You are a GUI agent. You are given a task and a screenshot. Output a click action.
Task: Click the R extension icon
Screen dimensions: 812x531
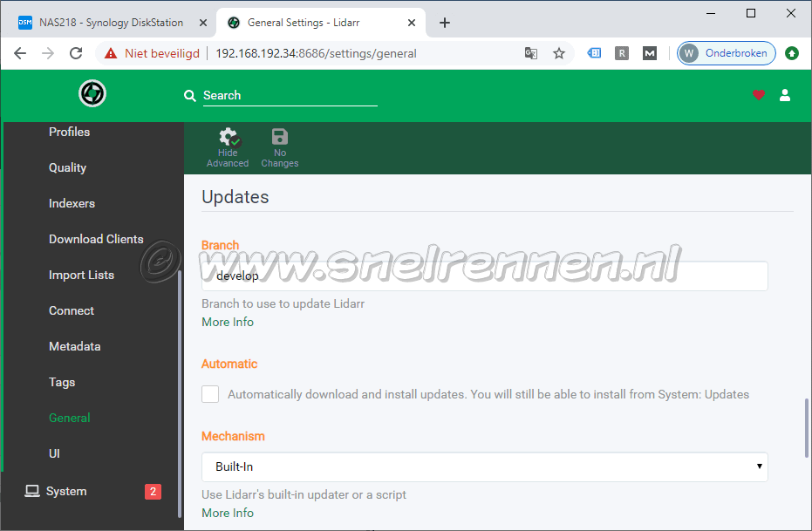pyautogui.click(x=621, y=53)
